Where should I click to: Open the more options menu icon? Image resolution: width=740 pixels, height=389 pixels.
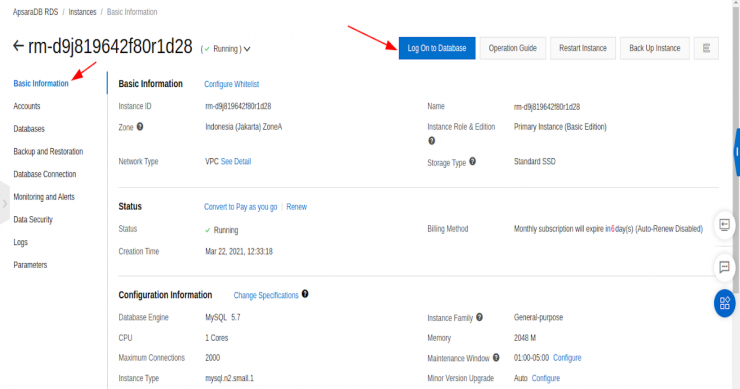pos(706,48)
